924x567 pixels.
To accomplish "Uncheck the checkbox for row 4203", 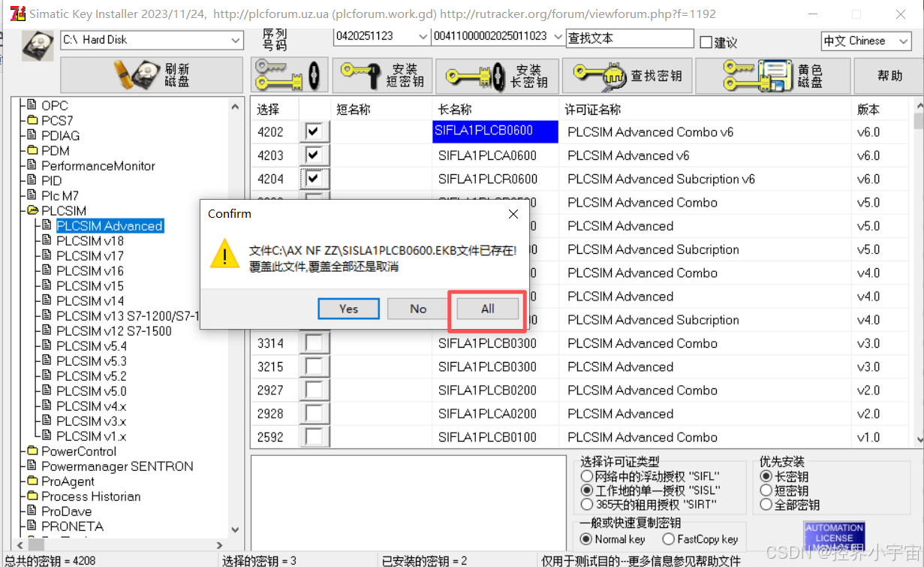I will [314, 155].
